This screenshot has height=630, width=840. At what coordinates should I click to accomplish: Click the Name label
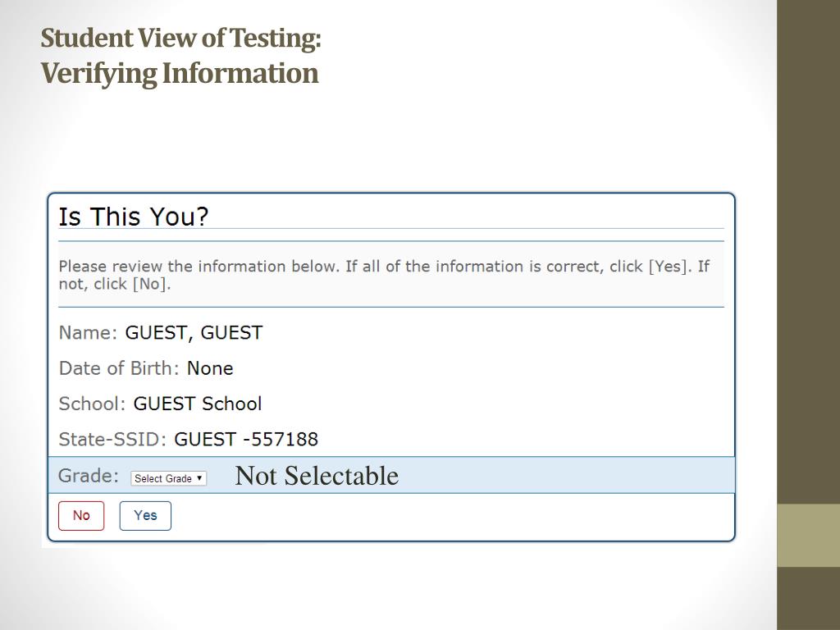[88, 333]
